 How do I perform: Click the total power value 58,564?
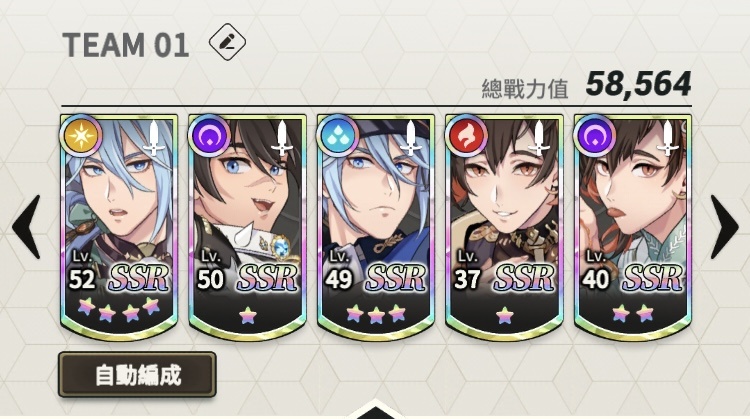[639, 84]
